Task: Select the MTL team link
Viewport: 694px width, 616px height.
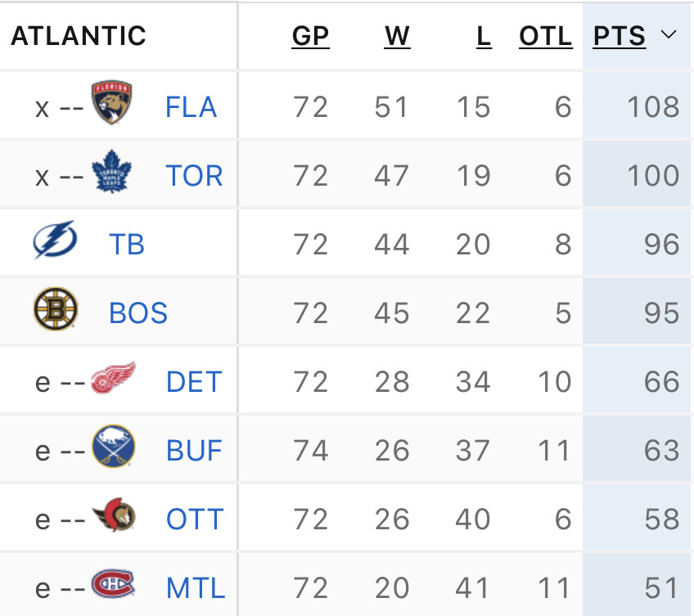Action: [195, 588]
